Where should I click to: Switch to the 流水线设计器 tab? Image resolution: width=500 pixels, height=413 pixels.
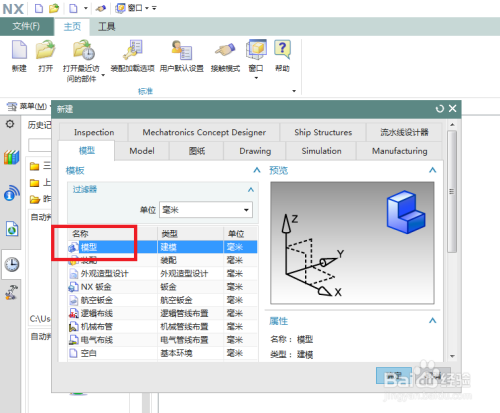[404, 132]
